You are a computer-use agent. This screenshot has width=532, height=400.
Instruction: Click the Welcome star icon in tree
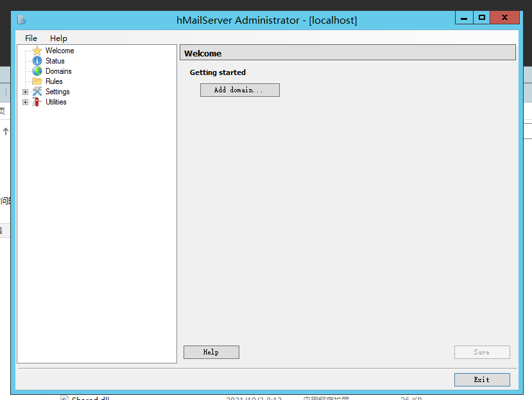pyautogui.click(x=37, y=51)
